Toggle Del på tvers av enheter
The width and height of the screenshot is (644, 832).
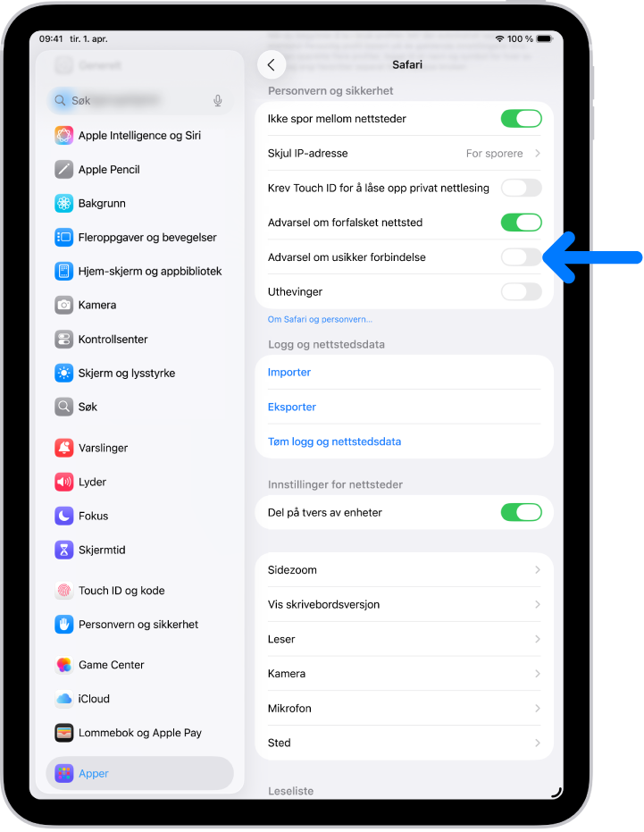521,513
